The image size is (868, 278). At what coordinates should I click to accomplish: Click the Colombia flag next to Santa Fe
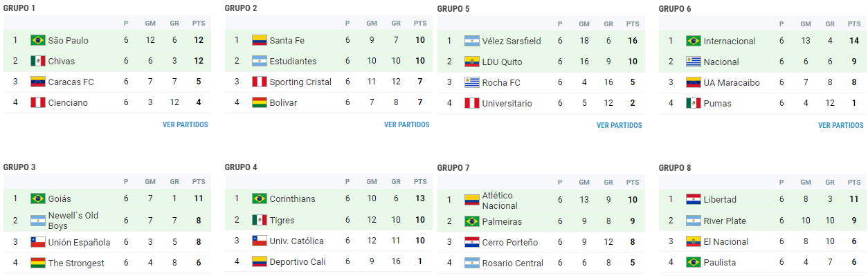(260, 40)
